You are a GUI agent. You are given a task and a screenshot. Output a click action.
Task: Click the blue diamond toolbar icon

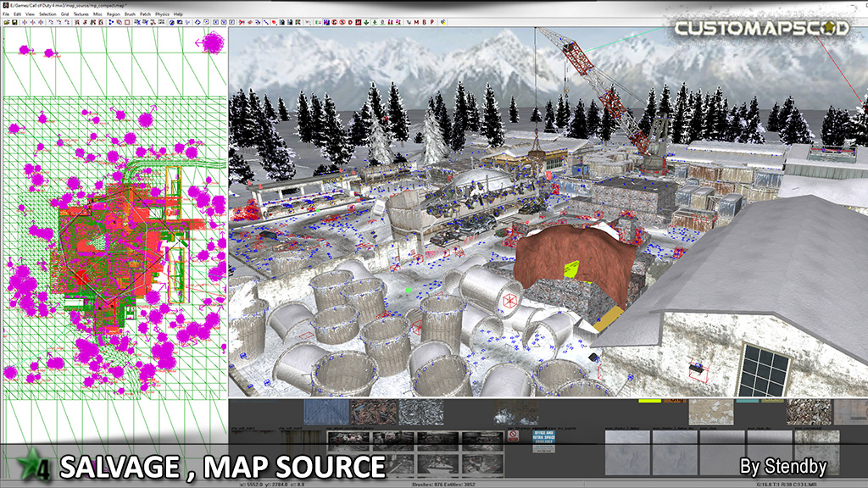point(198,22)
